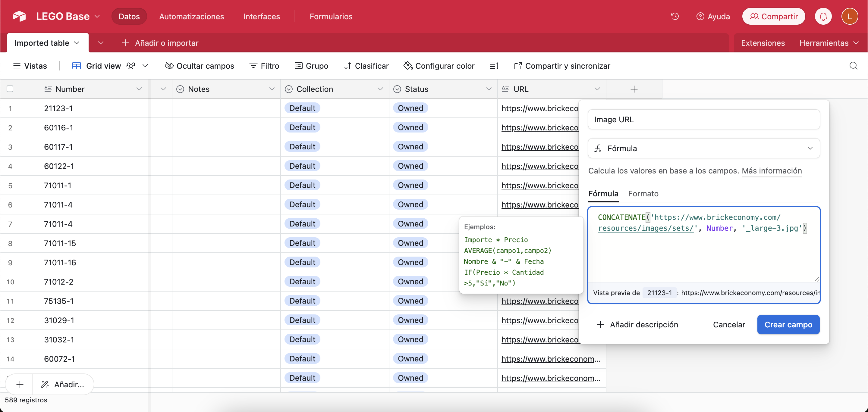The image size is (868, 412).
Task: Click the plus icon to add field column
Action: click(x=634, y=89)
